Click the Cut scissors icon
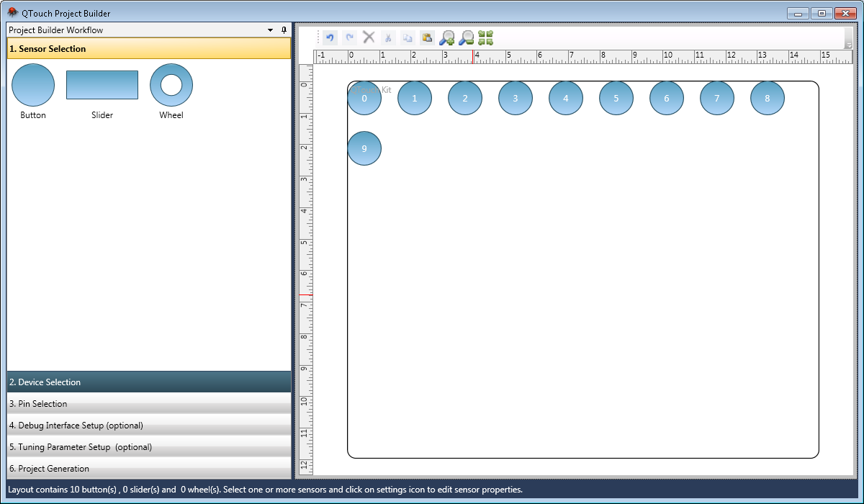Screen dimensions: 864x504 [388, 37]
